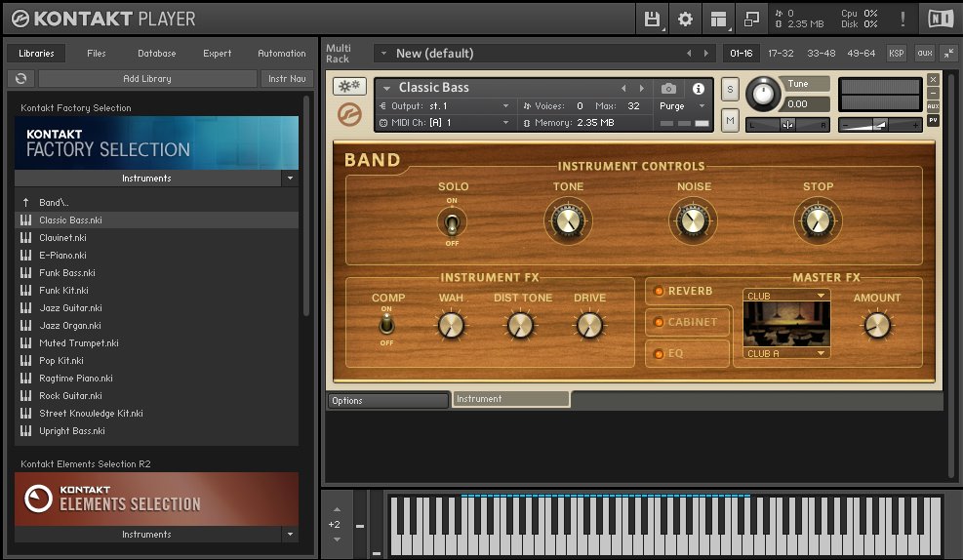
Task: Open the instrument edit wrench icon
Action: pos(349,86)
